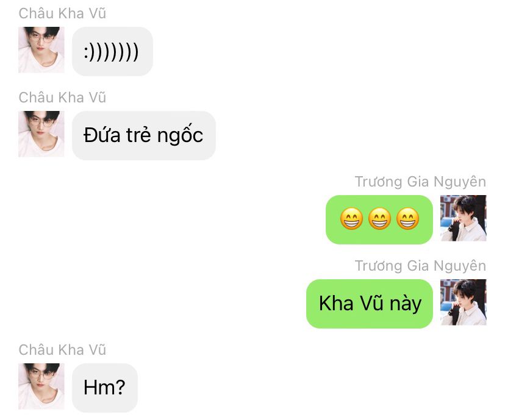Viewport: 505px width, 420px height.
Task: Tap the question mark in 'Hm?' bubble
Action: coord(120,386)
